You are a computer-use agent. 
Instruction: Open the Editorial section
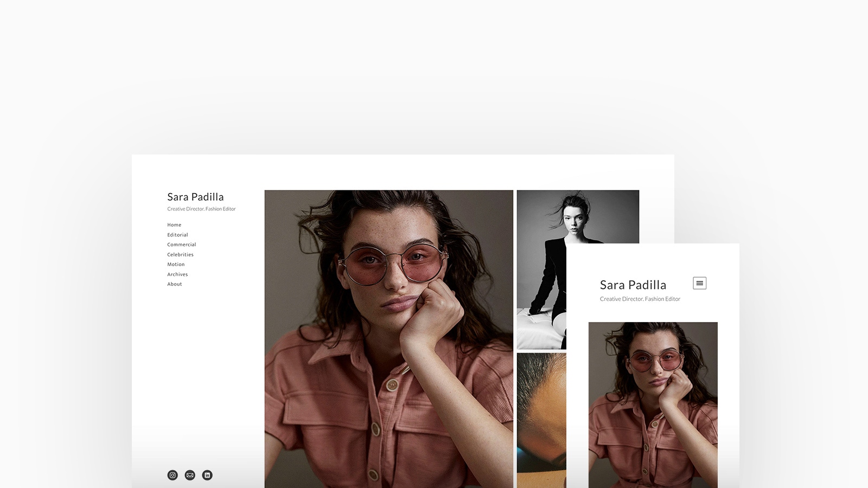coord(177,235)
